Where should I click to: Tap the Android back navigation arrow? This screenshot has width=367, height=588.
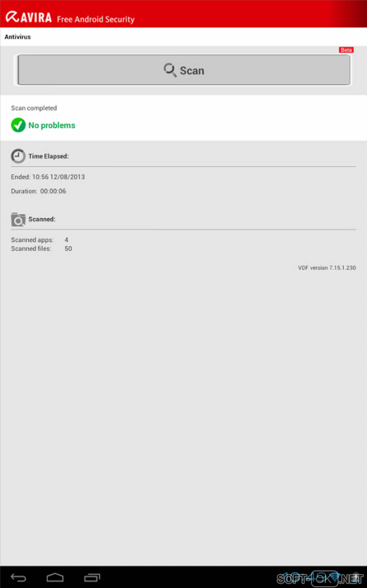click(x=18, y=578)
